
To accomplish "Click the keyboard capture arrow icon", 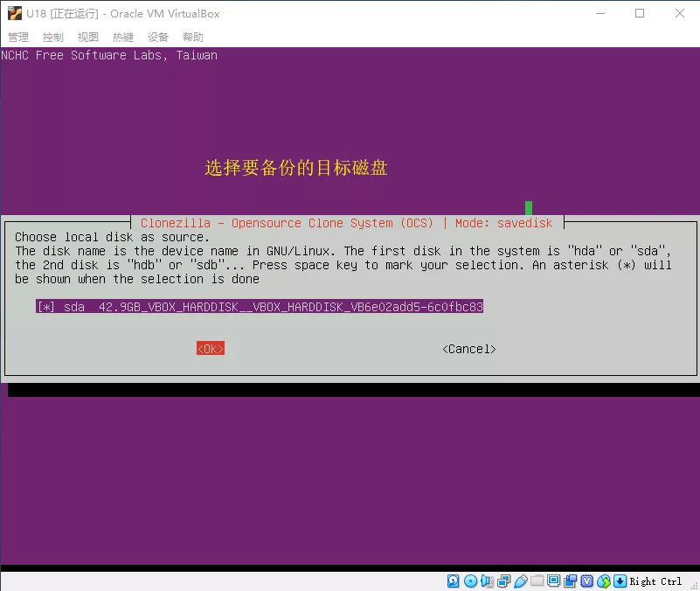I will tap(620, 581).
